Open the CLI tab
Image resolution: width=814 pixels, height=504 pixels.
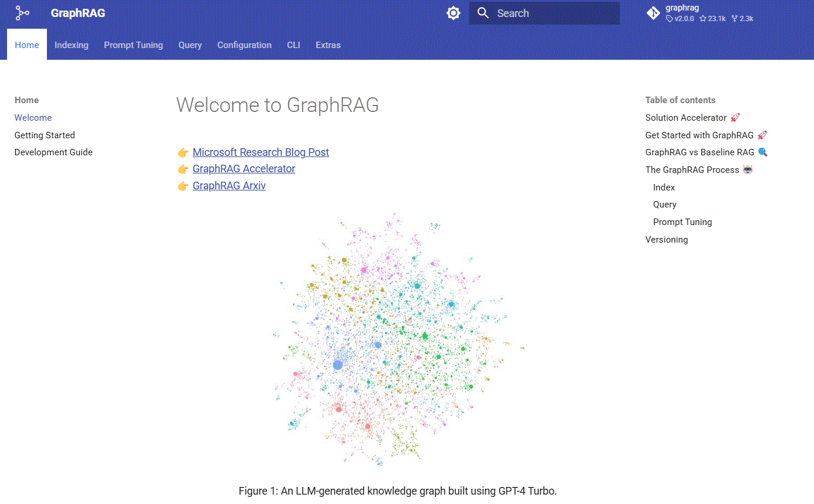click(x=293, y=45)
